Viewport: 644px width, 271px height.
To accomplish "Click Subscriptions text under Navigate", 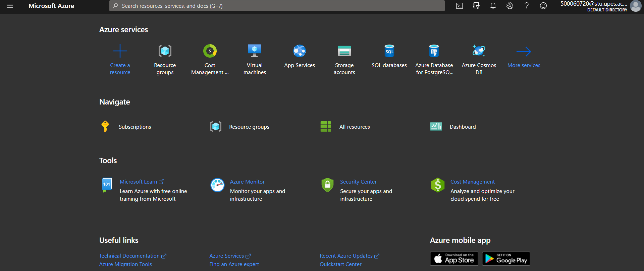I will pos(135,127).
